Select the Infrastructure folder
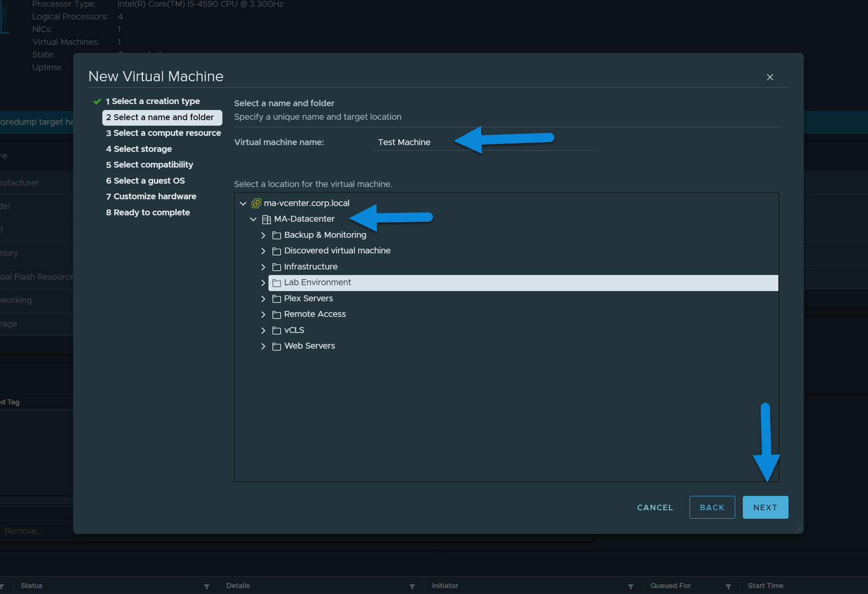The height and width of the screenshot is (594, 868). pos(311,267)
